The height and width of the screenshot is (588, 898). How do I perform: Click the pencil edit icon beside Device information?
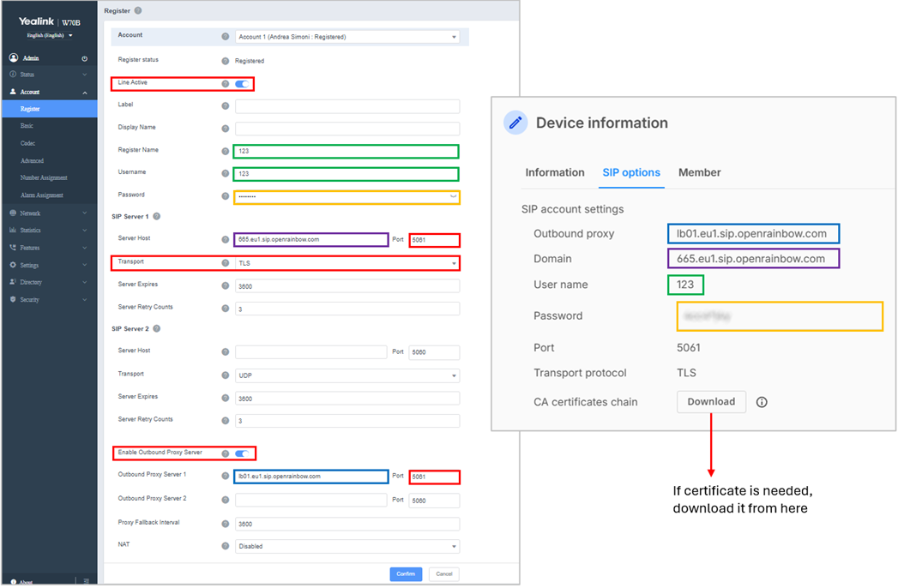pos(515,123)
